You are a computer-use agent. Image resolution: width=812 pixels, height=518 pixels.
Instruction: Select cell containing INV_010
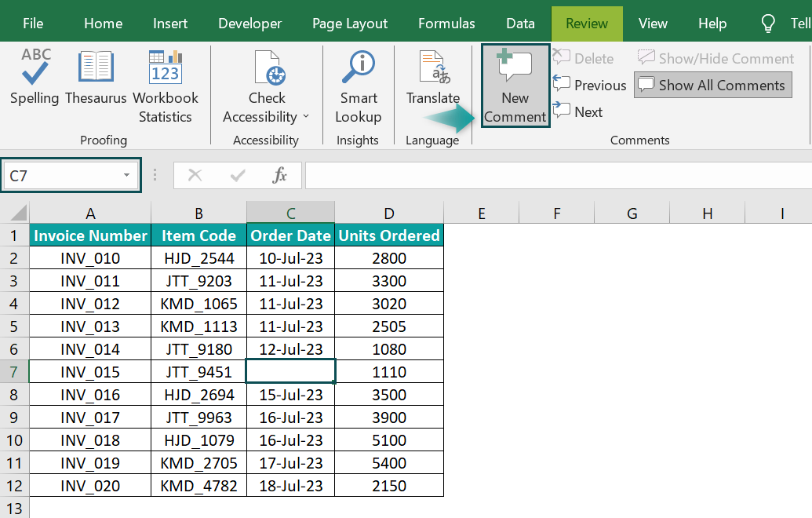pyautogui.click(x=90, y=258)
